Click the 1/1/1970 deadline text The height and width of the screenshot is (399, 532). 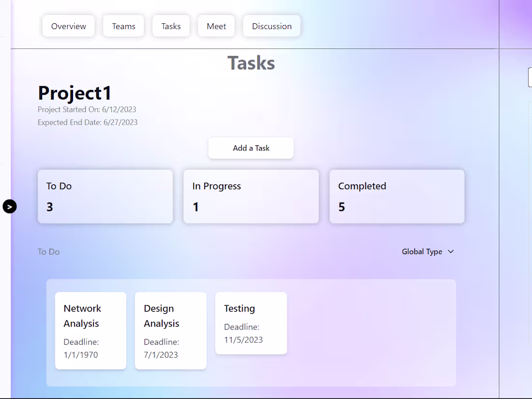tap(81, 355)
